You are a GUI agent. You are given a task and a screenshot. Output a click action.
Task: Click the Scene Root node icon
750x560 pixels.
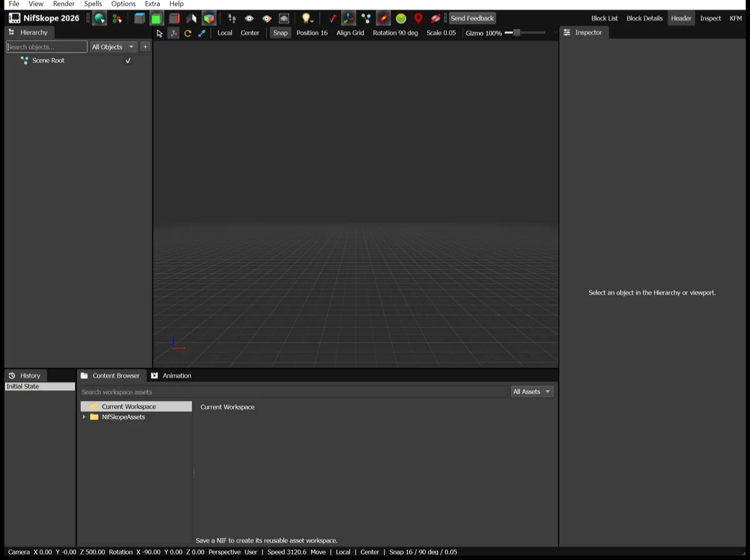[24, 61]
